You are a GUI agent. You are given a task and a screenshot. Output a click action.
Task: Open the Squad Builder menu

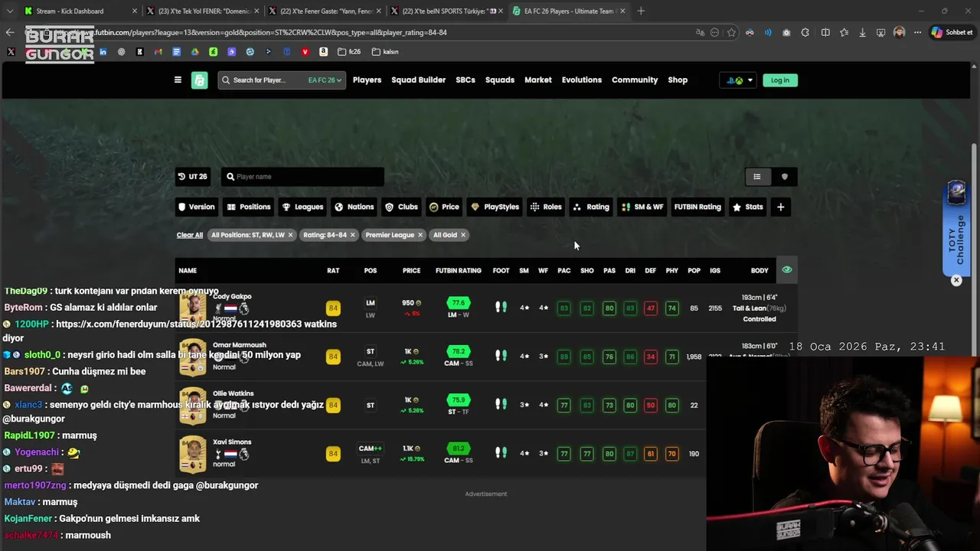click(418, 80)
